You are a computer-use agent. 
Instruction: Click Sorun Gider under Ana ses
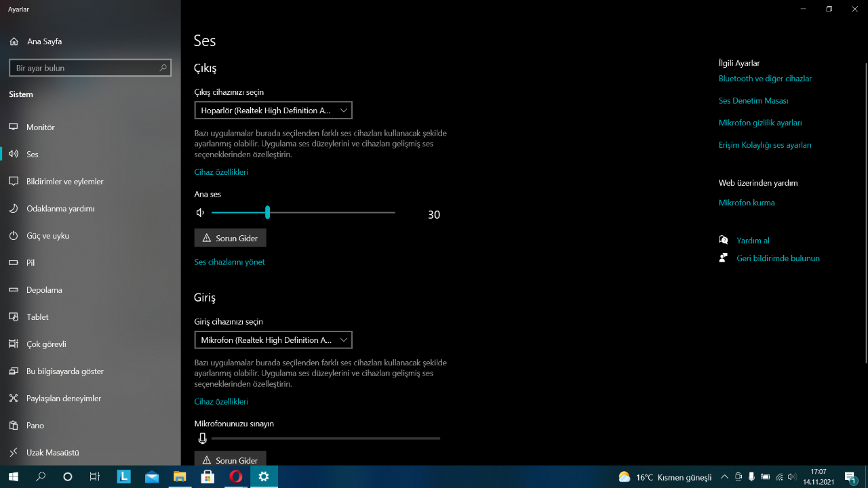click(x=230, y=238)
